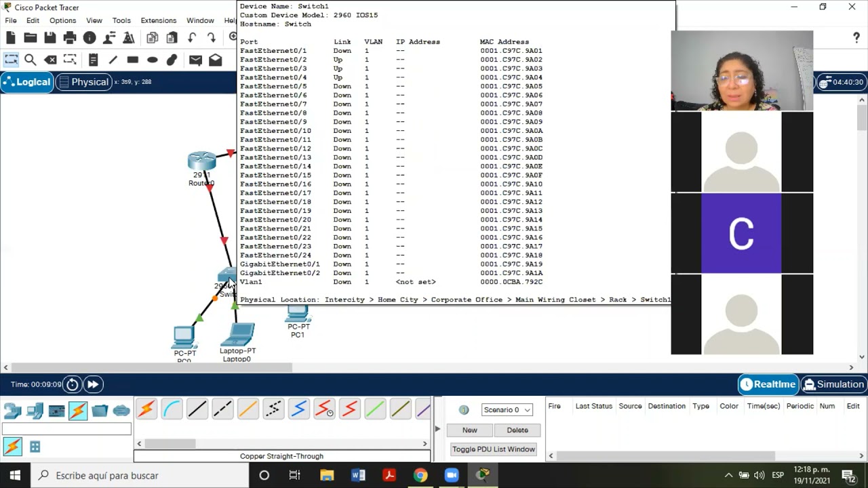The image size is (868, 488).
Task: Open network information icon
Action: pos(89,37)
